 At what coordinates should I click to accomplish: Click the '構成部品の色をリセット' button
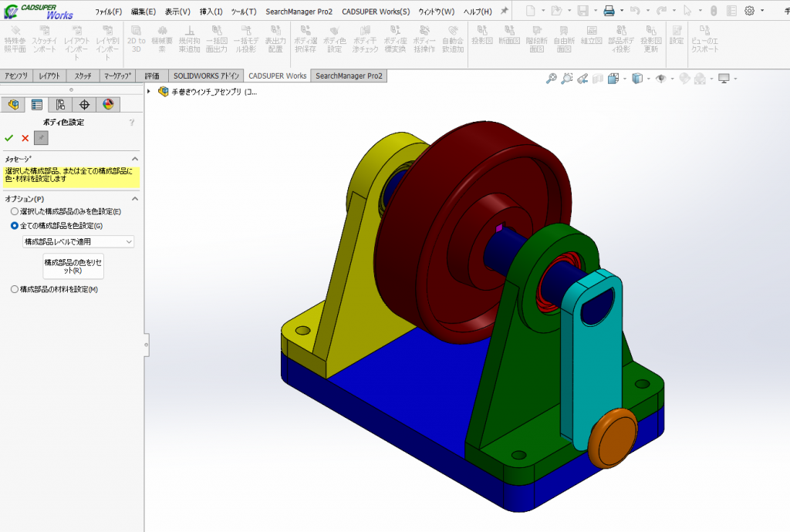(x=74, y=266)
